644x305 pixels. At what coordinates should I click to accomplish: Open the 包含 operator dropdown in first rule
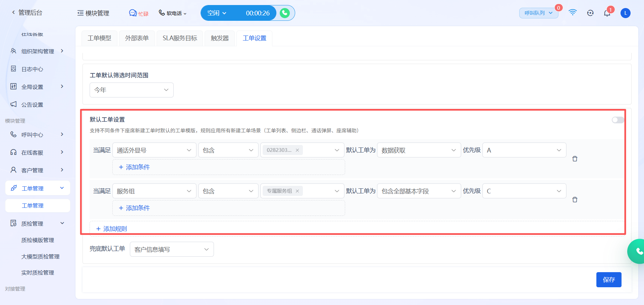(228, 150)
